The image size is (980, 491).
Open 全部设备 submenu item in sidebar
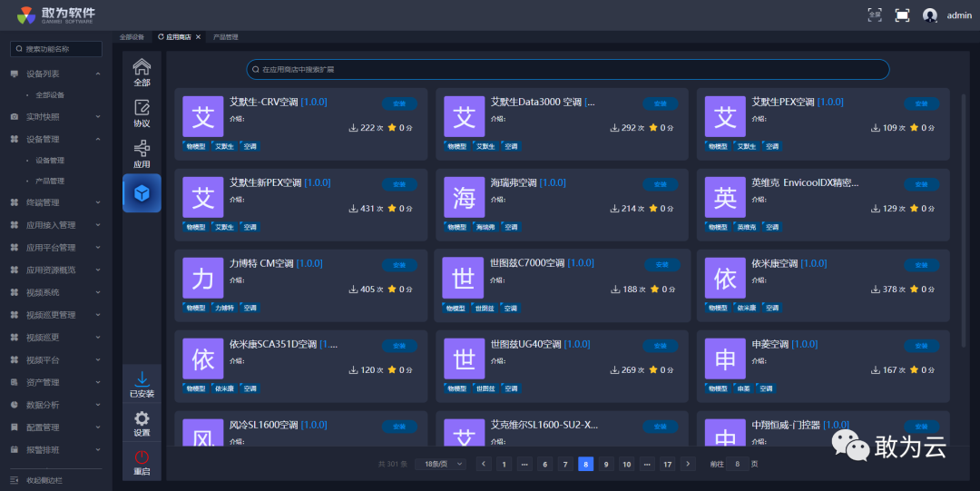[50, 95]
